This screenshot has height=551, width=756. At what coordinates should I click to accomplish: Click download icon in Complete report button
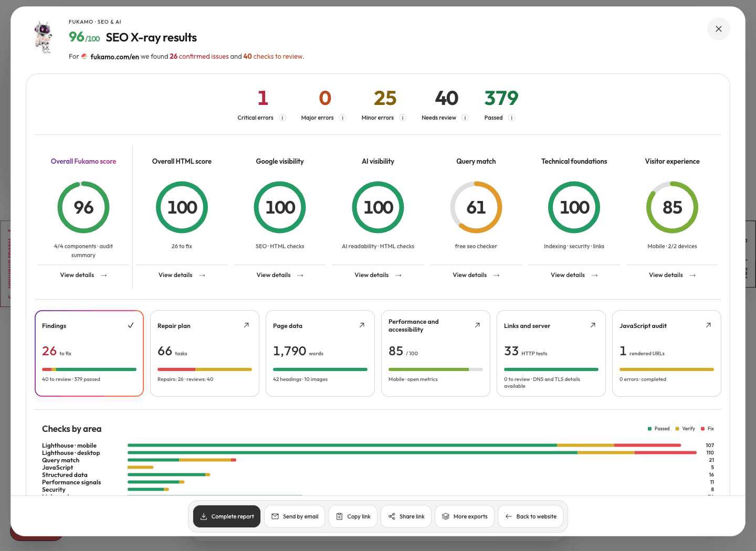click(x=204, y=516)
